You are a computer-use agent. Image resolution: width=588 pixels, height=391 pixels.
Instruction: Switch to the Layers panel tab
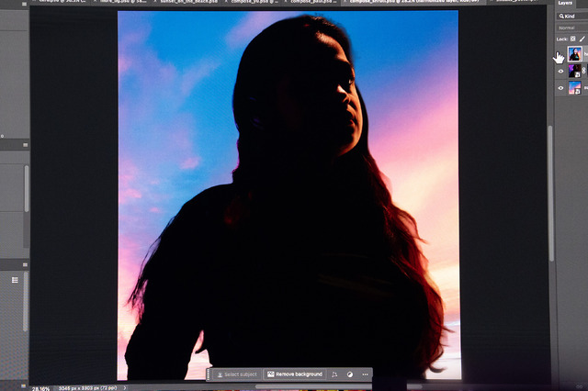(565, 3)
